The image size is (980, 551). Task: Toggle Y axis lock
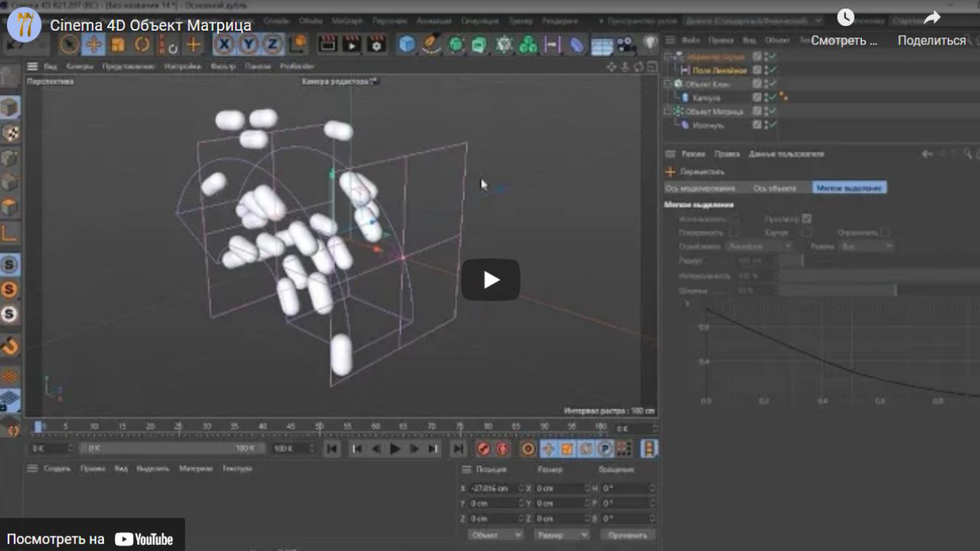[248, 44]
